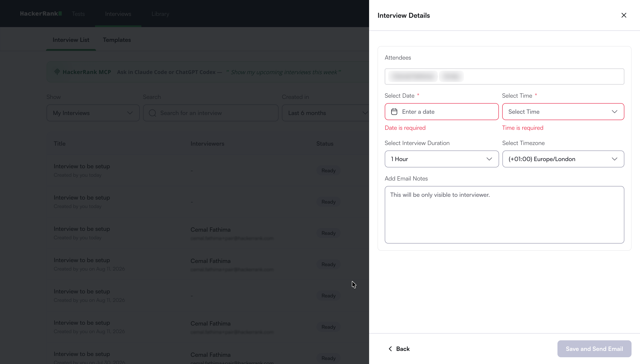Image resolution: width=640 pixels, height=364 pixels.
Task: Close the Interview Details panel
Action: tap(624, 15)
